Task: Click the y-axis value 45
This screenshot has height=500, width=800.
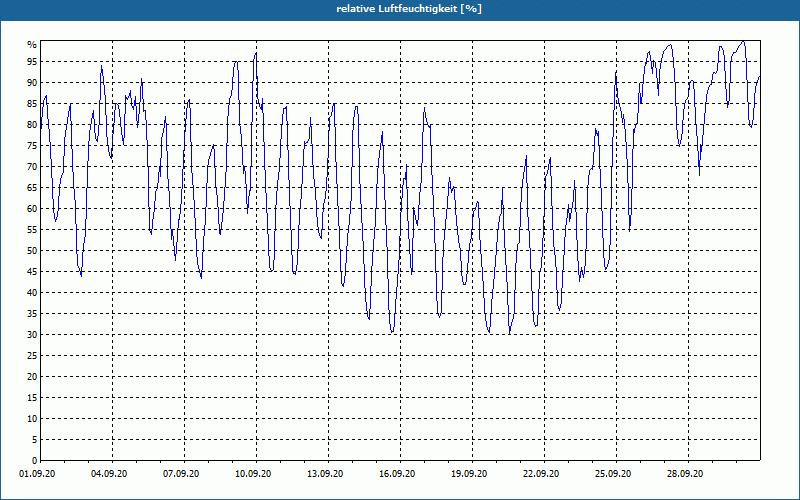Action: pos(32,271)
